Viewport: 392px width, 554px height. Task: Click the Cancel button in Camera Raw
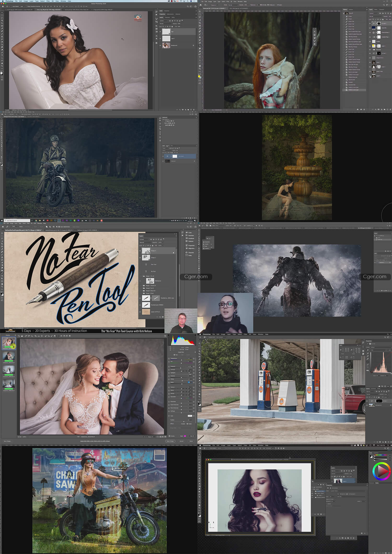181,441
